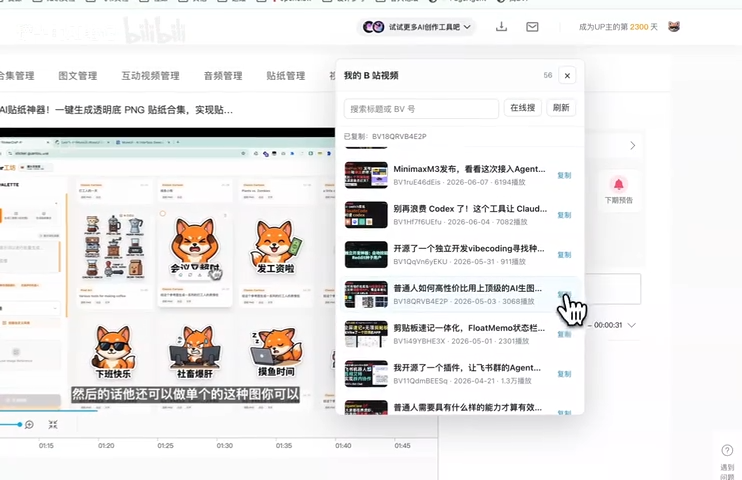
Task: Copy BV of 我开源了一个插件 video
Action: 564,374
